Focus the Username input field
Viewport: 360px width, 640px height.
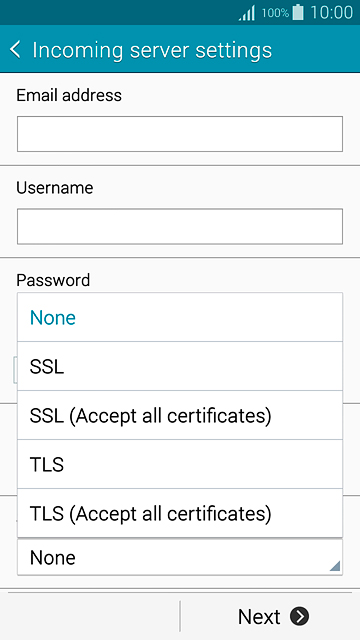[180, 227]
